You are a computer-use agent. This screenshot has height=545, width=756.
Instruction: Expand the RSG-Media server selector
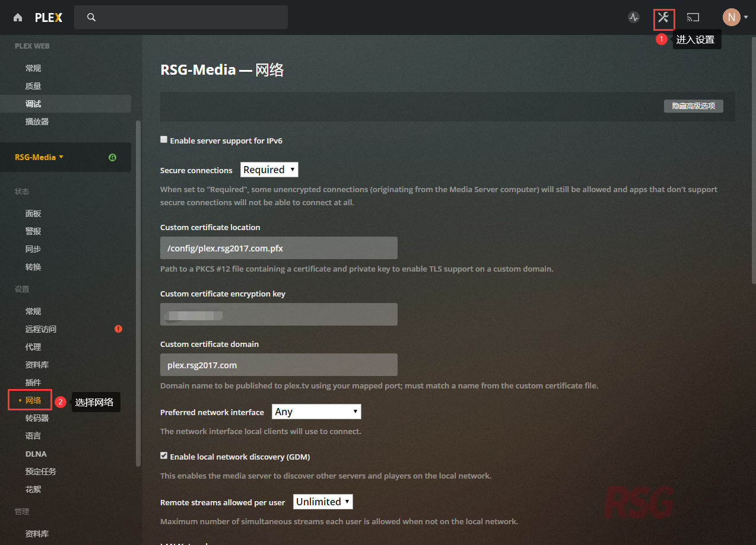tap(39, 157)
